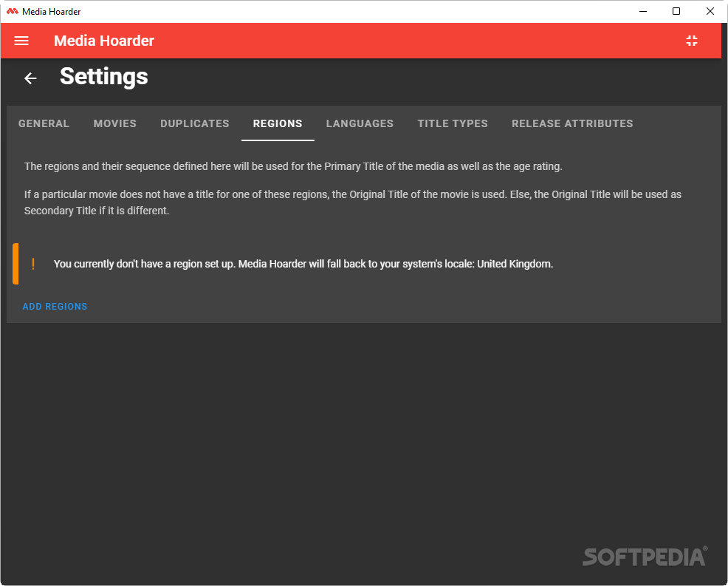This screenshot has height=586, width=728.
Task: Switch to the General tab
Action: point(44,123)
